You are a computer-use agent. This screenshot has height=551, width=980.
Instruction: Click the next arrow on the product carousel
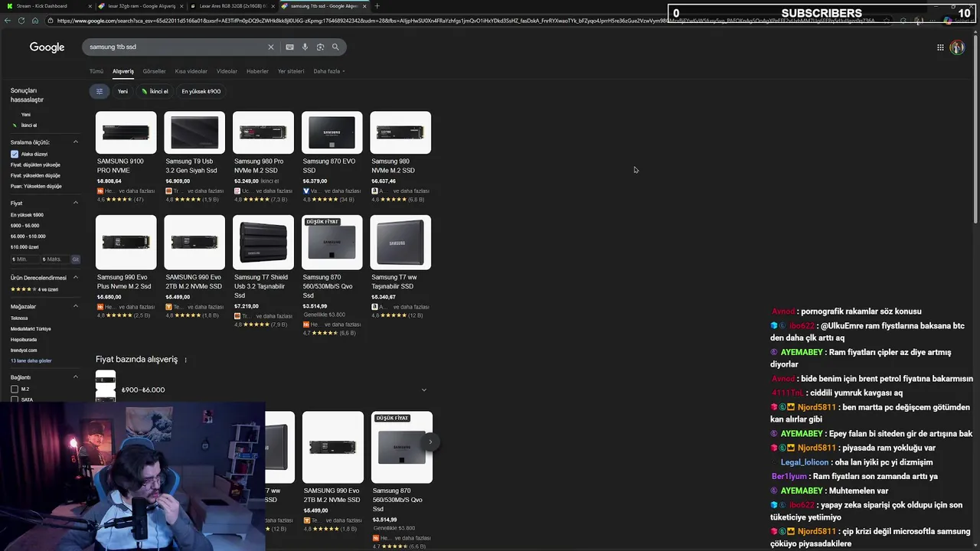click(430, 442)
